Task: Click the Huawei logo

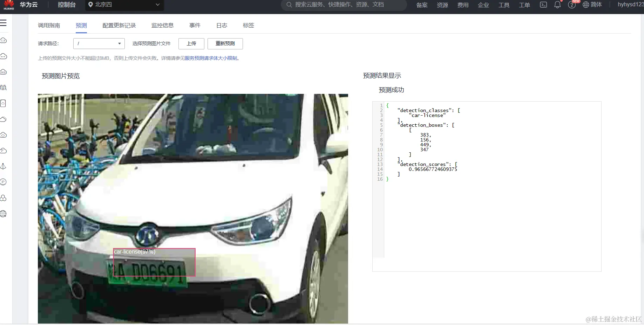Action: [9, 5]
